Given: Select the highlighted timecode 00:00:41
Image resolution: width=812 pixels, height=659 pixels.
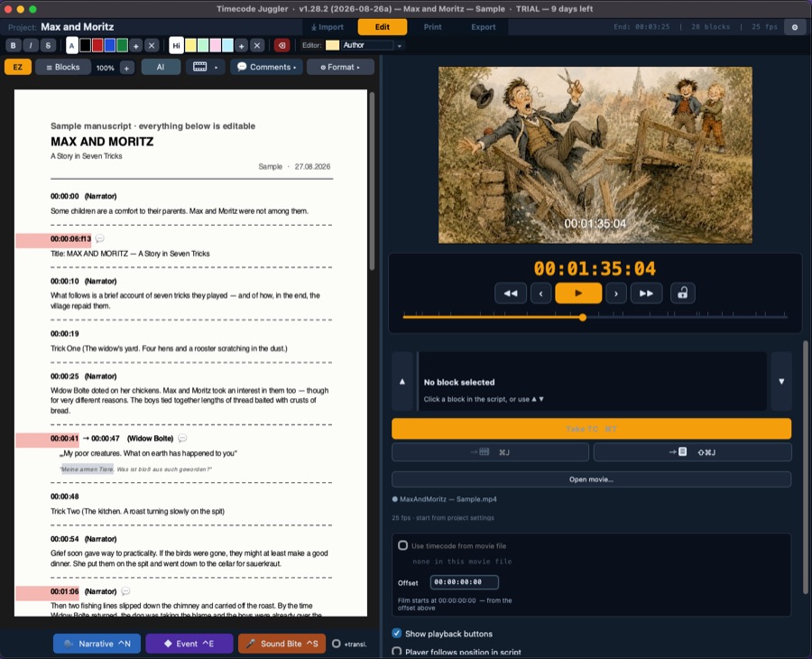Looking at the screenshot, I should point(64,439).
